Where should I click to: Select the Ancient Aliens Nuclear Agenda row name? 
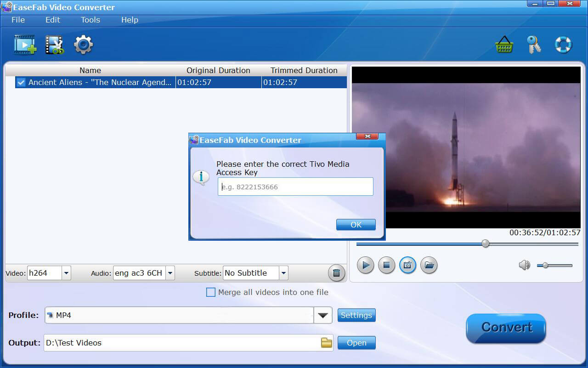tap(100, 82)
